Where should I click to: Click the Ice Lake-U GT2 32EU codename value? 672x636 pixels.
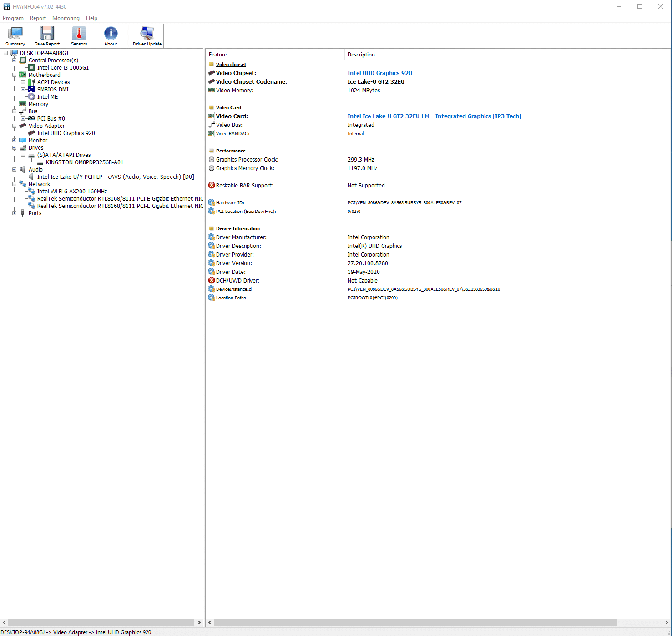pos(376,82)
